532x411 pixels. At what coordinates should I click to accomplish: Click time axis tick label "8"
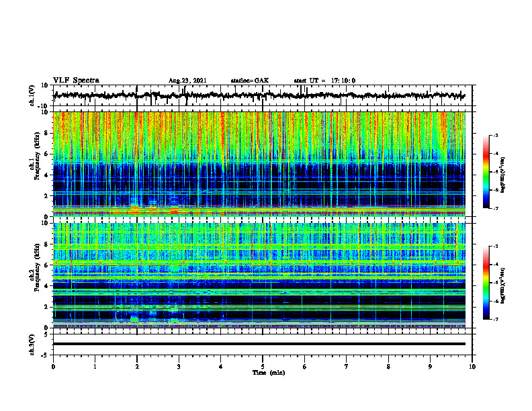(x=388, y=367)
